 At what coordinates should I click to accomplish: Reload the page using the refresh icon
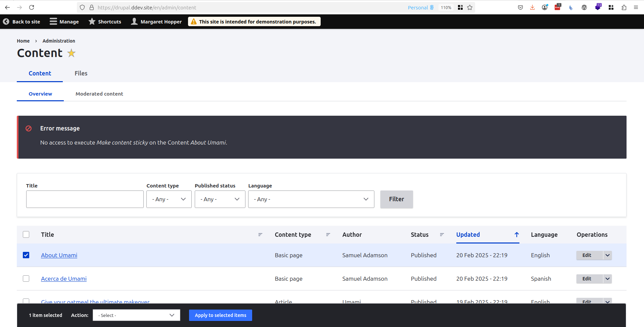(x=32, y=7)
